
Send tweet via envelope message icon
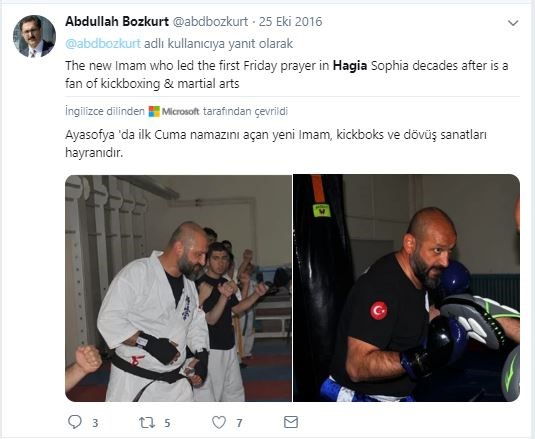(x=291, y=422)
